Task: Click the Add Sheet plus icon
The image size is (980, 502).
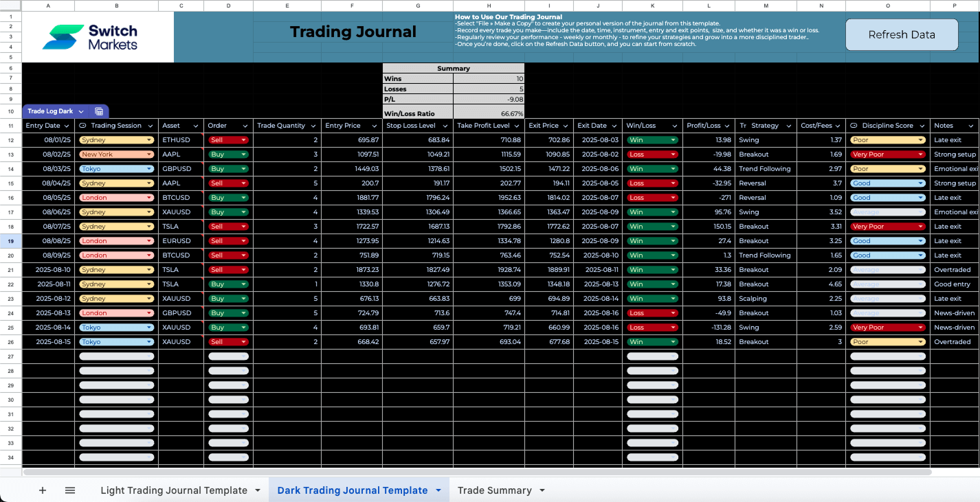Action: 43,490
